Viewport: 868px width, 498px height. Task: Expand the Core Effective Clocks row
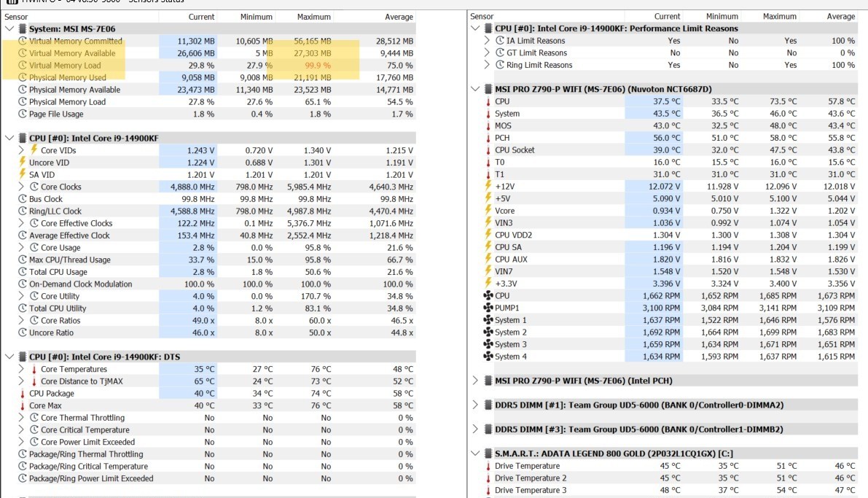click(x=21, y=223)
